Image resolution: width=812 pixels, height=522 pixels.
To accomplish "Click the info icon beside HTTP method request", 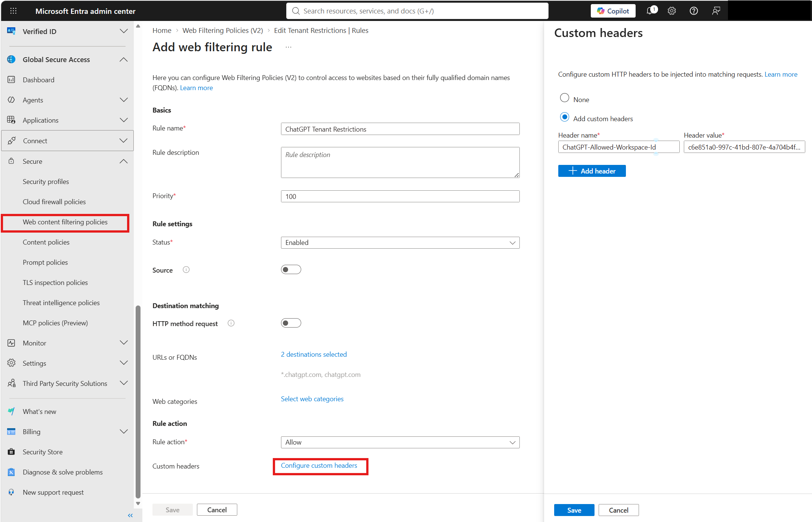I will click(x=231, y=323).
